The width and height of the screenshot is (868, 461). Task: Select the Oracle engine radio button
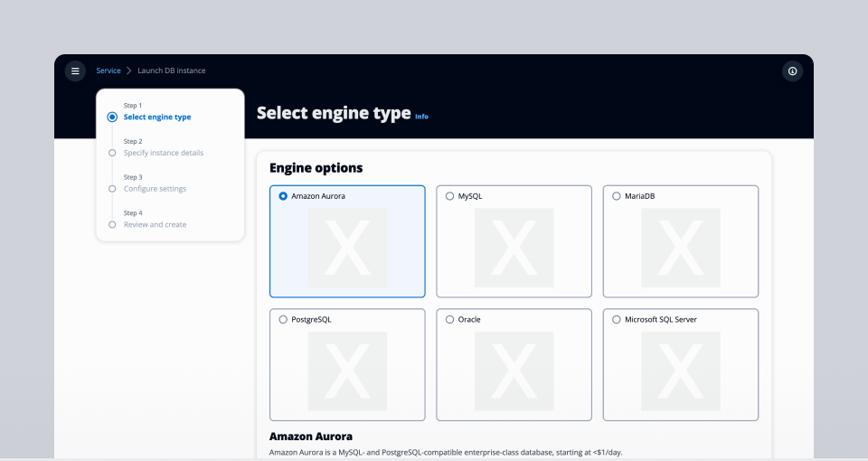click(450, 320)
